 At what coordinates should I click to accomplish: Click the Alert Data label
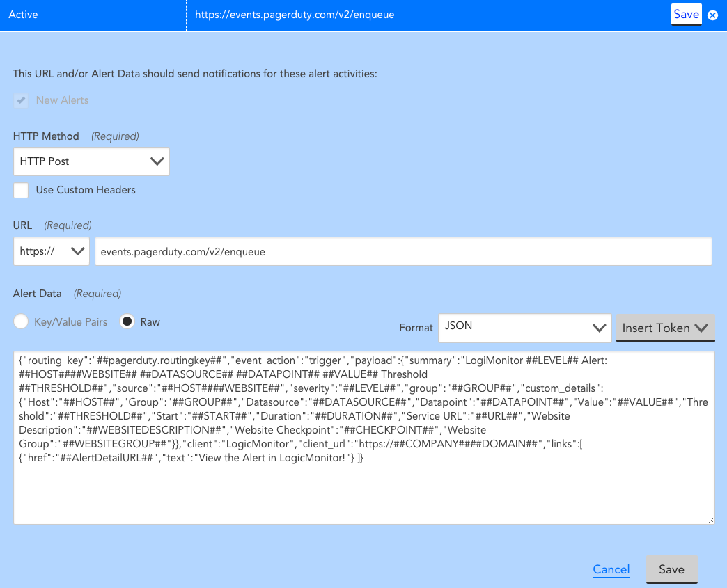[37, 294]
